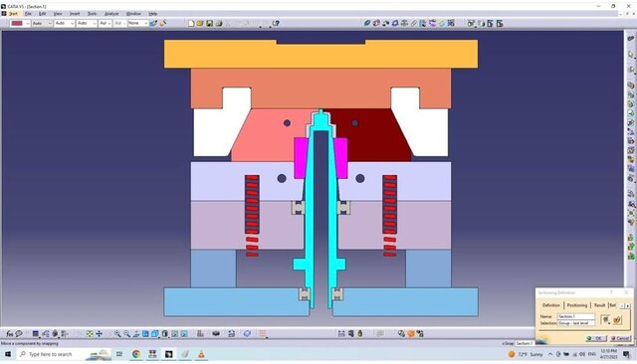Click the Painter icon beside None dropdown

pyautogui.click(x=153, y=24)
